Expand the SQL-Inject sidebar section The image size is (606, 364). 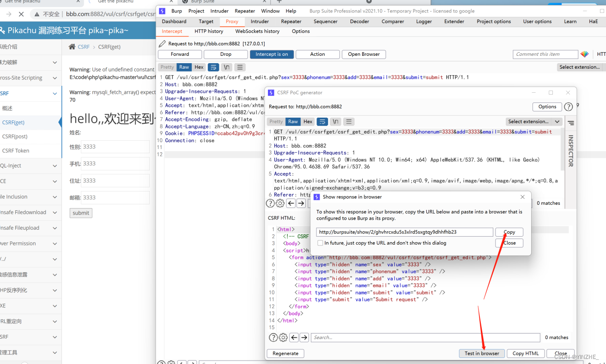click(30, 166)
